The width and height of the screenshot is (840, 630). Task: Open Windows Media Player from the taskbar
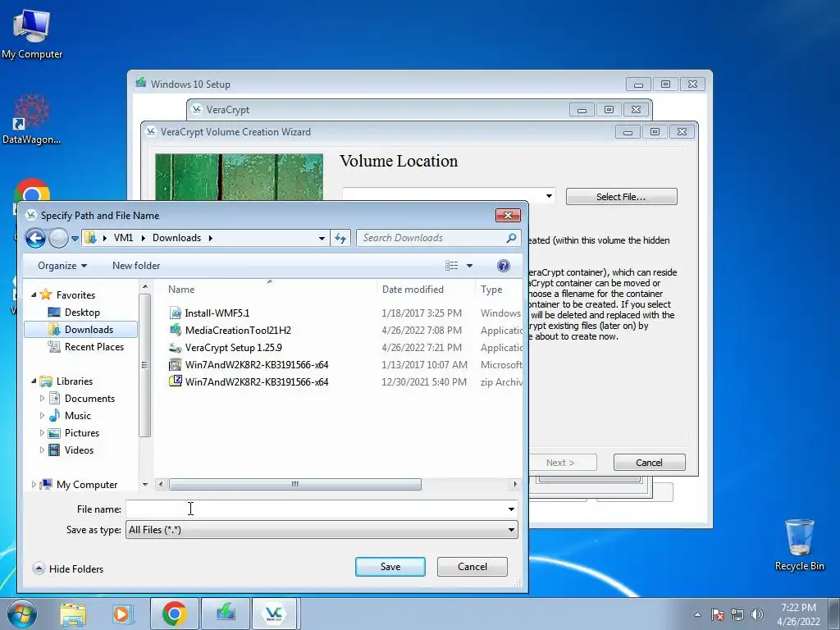[121, 614]
